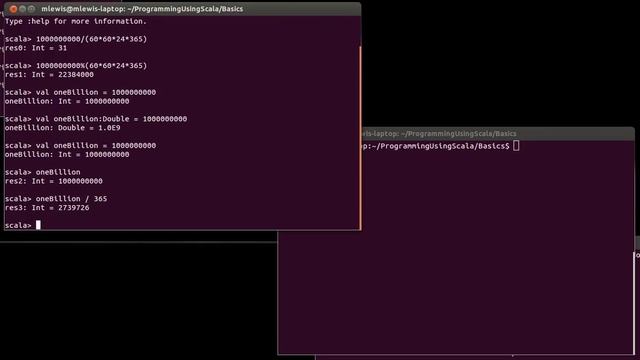Minimize the Scala REPL terminal window
Viewport: 640px width, 360px height.
tap(22, 9)
